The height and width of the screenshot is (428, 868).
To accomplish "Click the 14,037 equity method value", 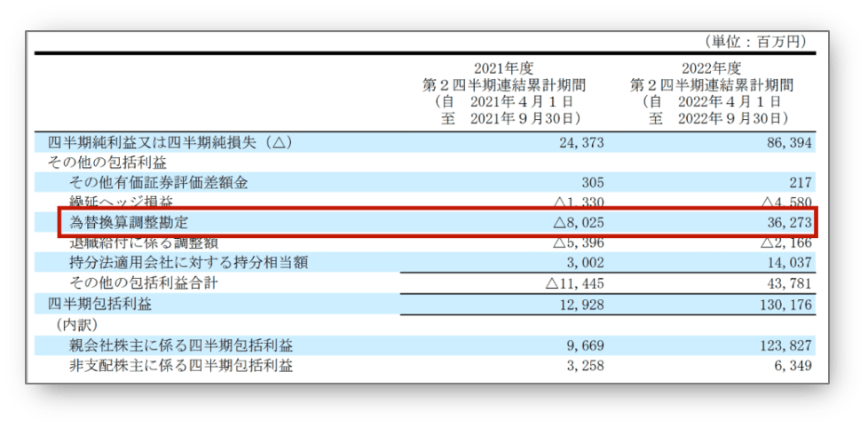I will 789,263.
